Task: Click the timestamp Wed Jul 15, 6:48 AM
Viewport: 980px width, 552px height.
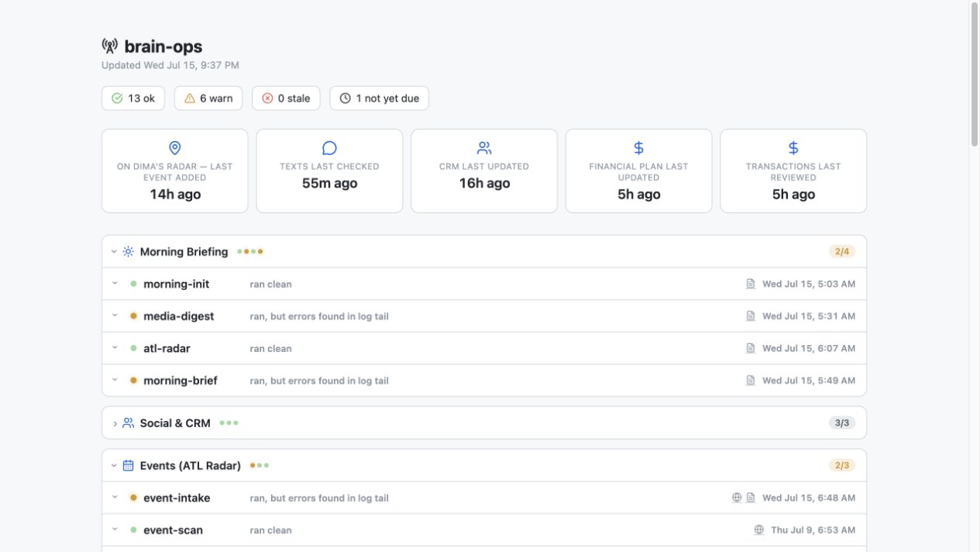Action: coord(809,499)
